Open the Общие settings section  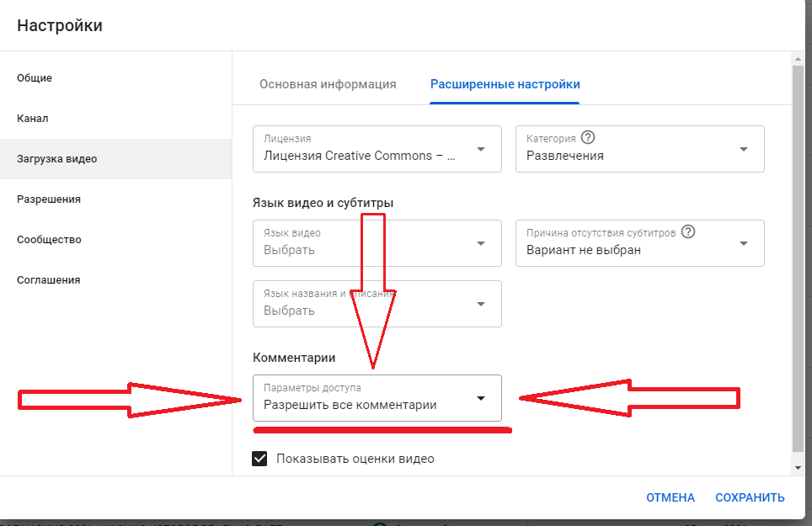point(35,78)
